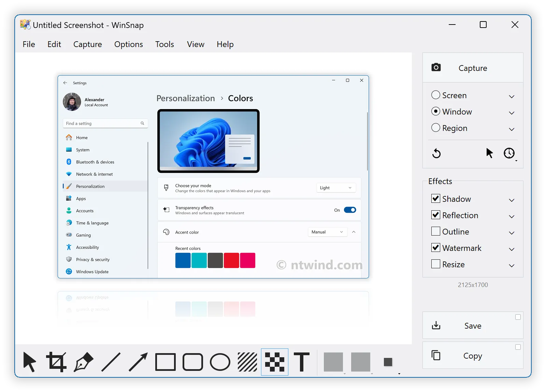Click the Copy button label
Image resolution: width=546 pixels, height=392 pixels.
pos(473,356)
